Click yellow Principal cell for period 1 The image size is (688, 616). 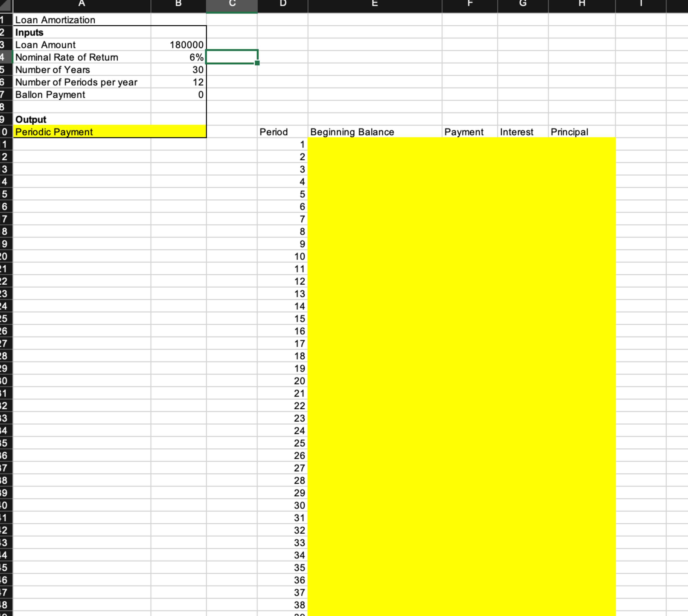point(582,145)
